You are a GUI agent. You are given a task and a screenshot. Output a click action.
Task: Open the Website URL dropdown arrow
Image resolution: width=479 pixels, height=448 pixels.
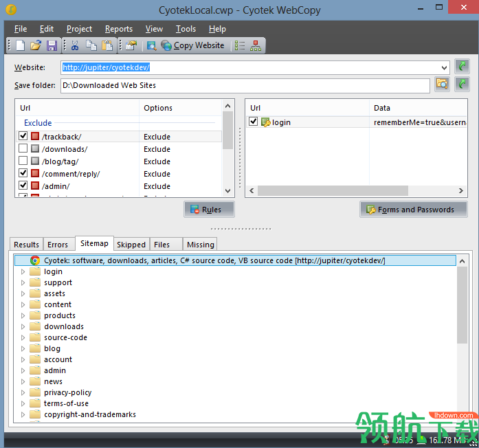click(x=444, y=67)
